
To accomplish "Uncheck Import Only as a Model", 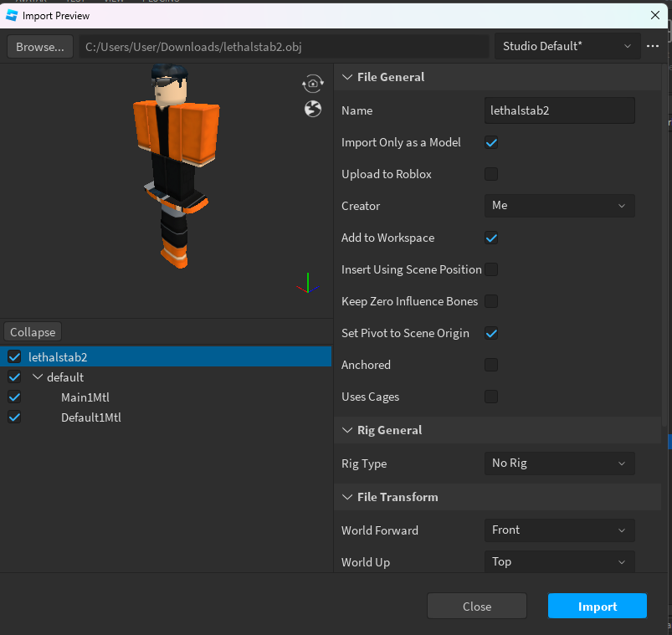I will click(491, 142).
